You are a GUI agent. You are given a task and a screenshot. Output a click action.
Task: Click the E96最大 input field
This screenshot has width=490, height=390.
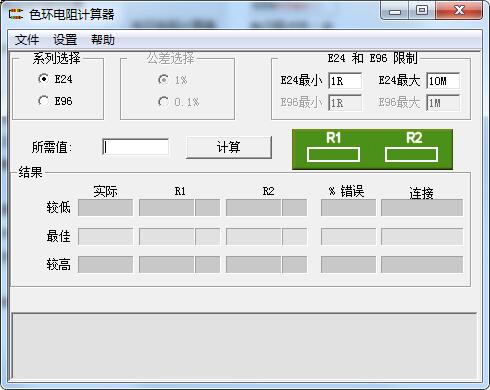tap(443, 103)
